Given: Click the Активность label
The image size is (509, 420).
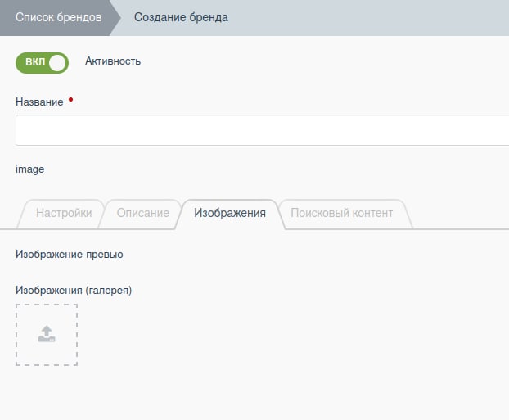Looking at the screenshot, I should pos(113,61).
